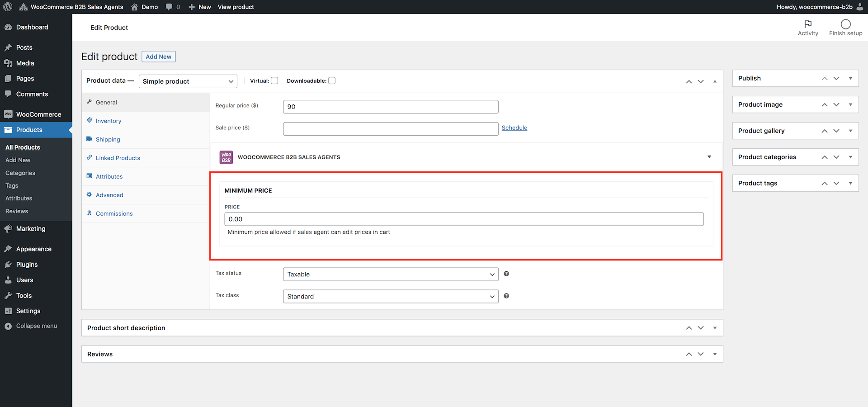Viewport: 868px width, 407px height.
Task: Click the Tax class help icon
Action: coord(506,296)
